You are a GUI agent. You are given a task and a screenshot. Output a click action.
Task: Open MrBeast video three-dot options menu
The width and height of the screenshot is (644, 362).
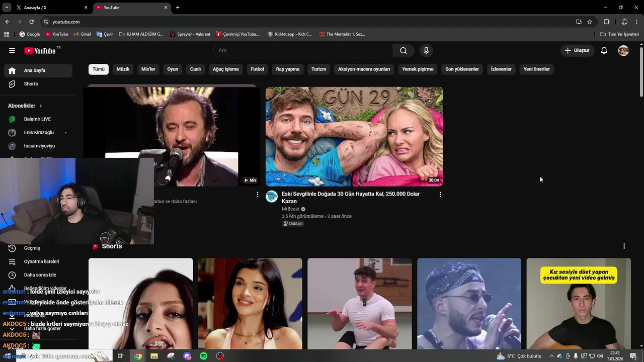[x=440, y=195]
